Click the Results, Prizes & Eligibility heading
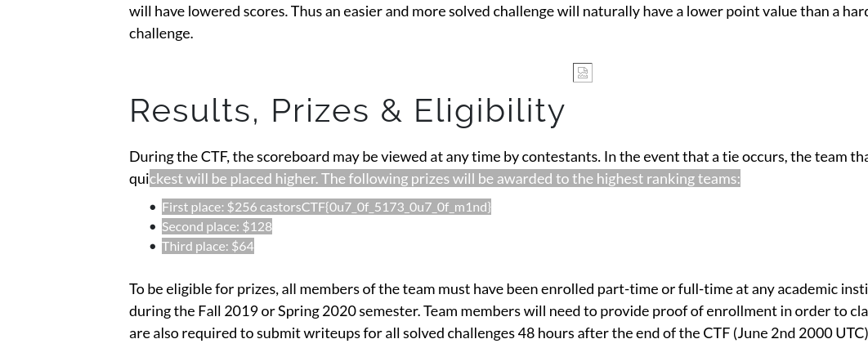This screenshot has height=348, width=868. (347, 110)
